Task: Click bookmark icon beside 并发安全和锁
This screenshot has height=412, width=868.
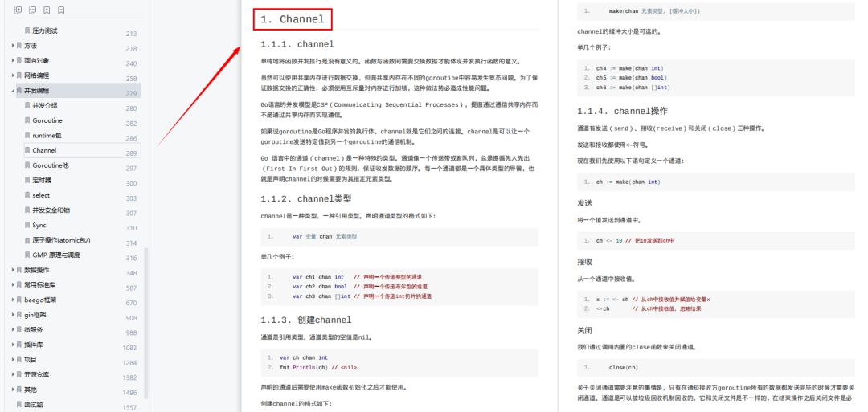Action: point(27,210)
